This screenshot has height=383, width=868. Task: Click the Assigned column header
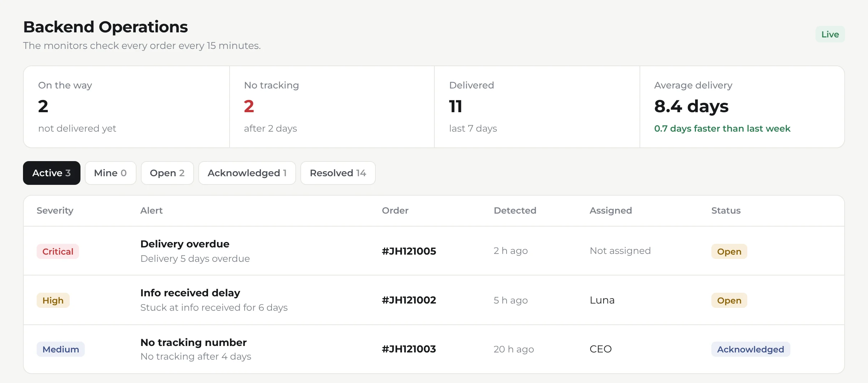point(611,210)
